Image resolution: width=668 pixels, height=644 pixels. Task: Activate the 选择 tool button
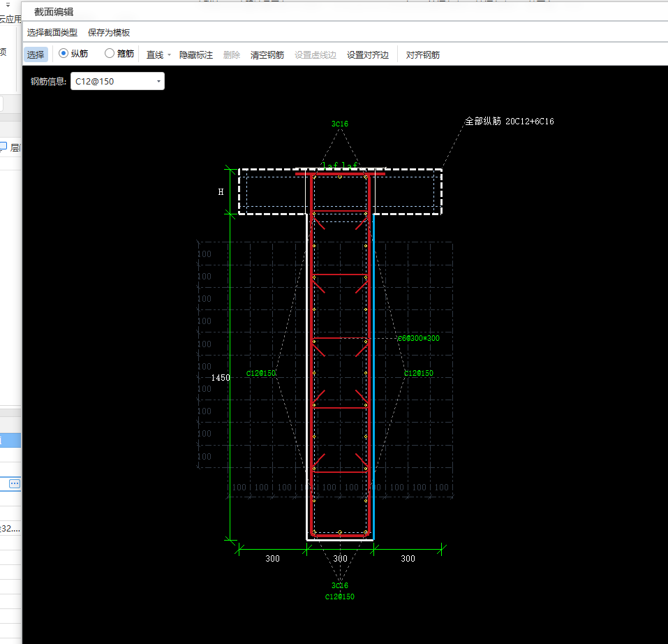point(36,54)
